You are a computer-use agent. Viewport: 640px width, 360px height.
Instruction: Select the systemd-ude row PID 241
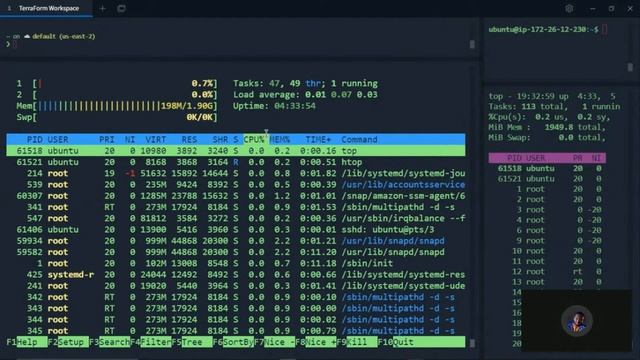click(236, 286)
